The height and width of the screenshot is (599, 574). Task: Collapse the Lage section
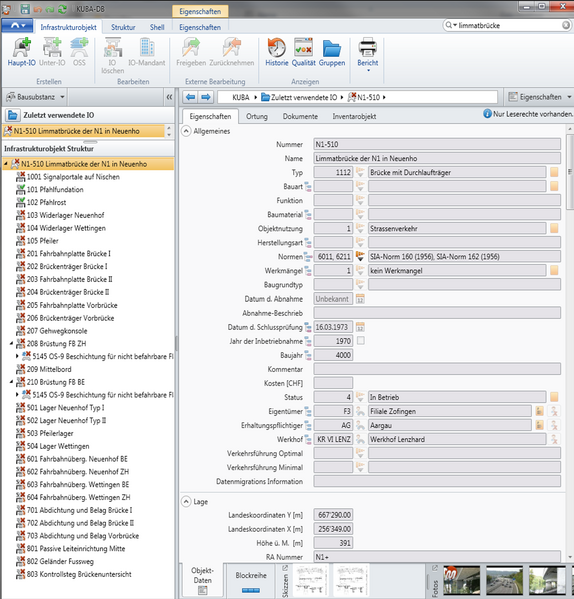pos(186,502)
